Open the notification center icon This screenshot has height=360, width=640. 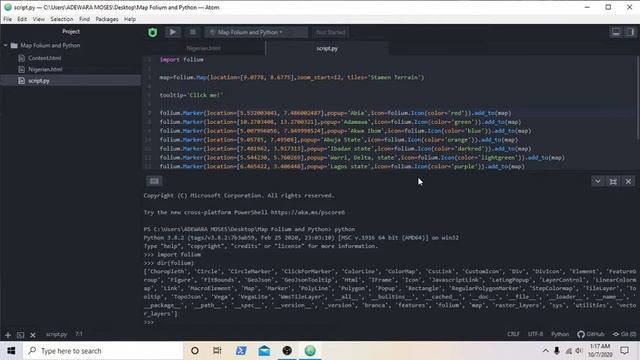point(624,351)
